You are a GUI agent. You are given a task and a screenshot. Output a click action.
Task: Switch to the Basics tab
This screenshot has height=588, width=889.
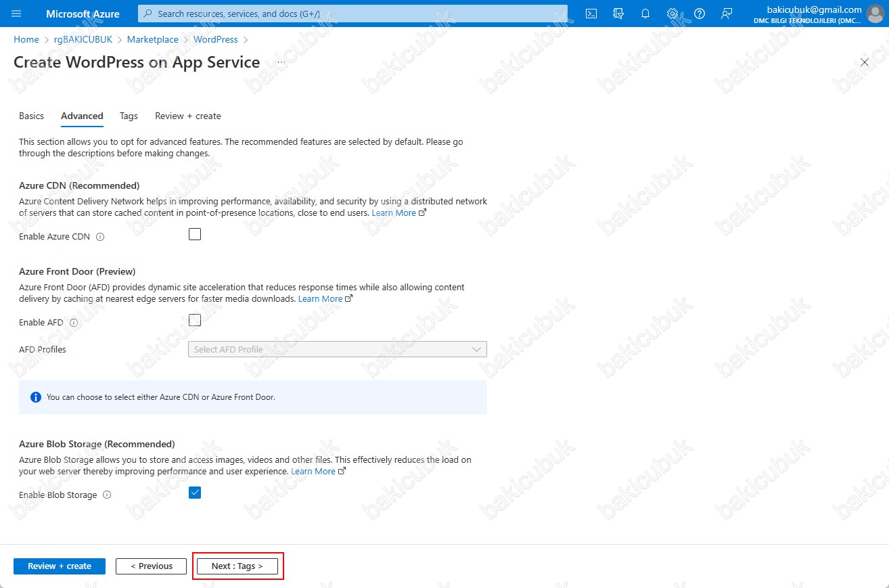point(31,116)
